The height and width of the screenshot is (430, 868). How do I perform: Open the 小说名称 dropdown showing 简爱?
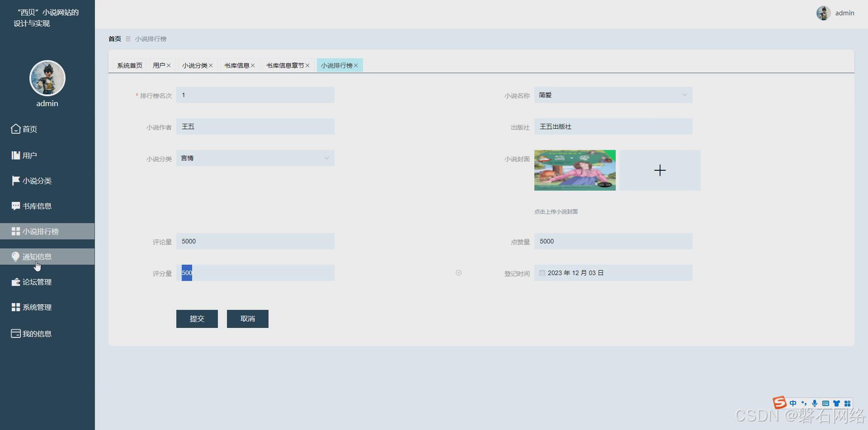point(613,95)
